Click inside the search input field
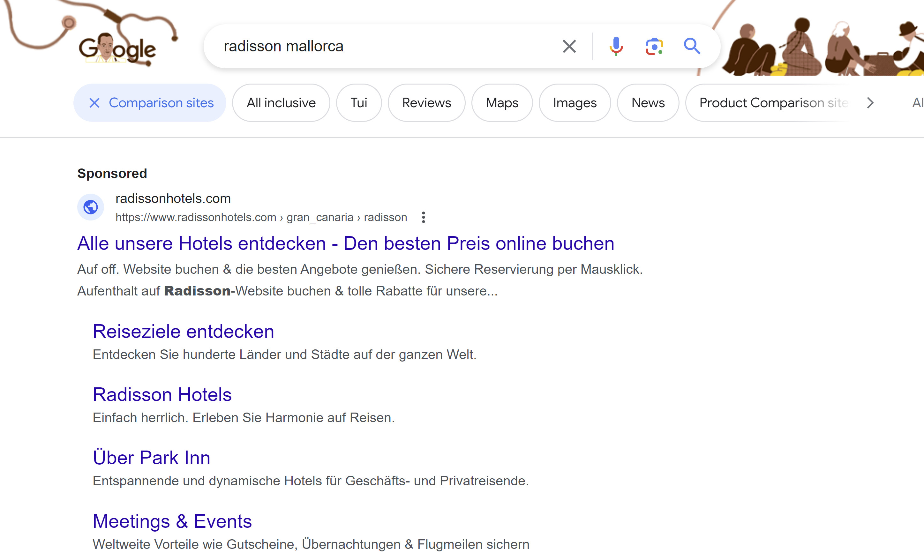The width and height of the screenshot is (924, 560). click(375, 46)
